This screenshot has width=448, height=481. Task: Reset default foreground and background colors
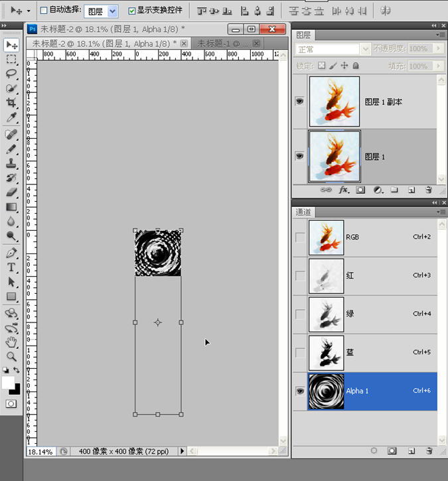(5, 370)
